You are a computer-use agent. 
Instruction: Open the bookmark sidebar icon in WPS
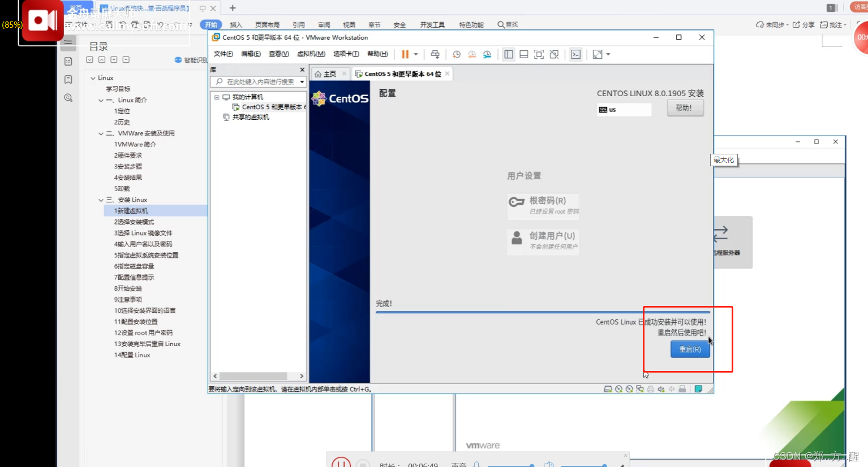tap(68, 80)
